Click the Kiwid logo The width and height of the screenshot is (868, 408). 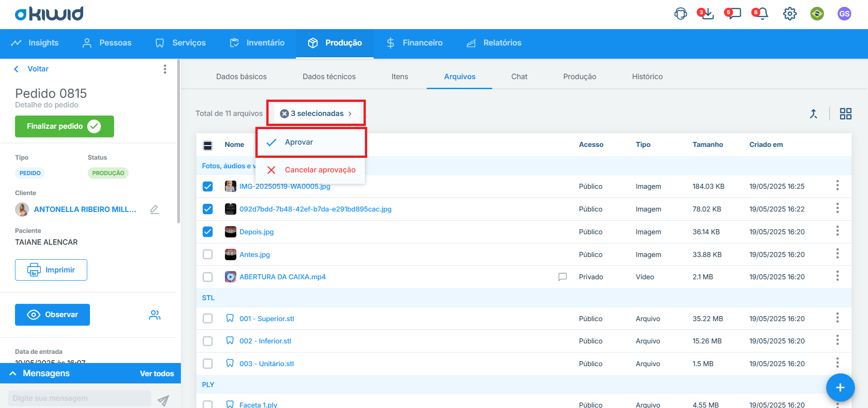[49, 14]
